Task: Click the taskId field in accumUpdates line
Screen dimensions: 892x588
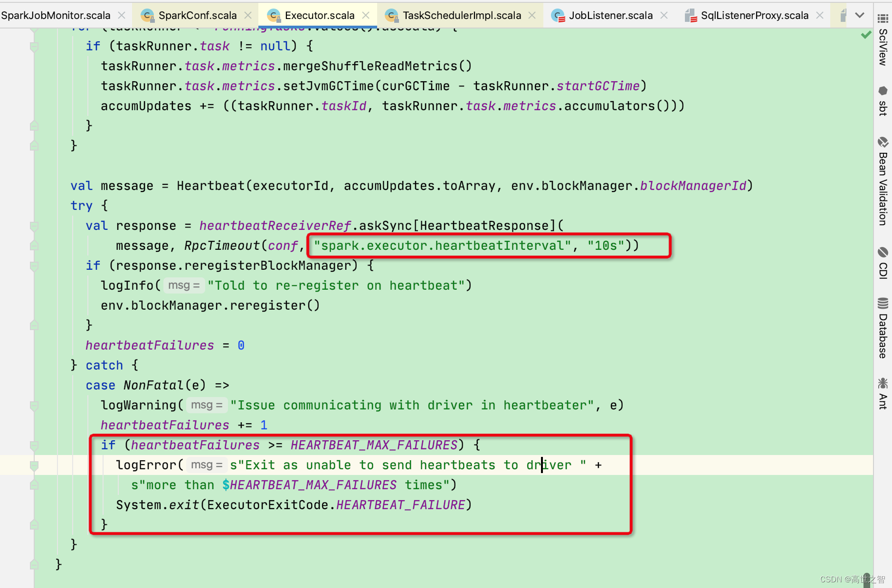Action: pyautogui.click(x=344, y=106)
